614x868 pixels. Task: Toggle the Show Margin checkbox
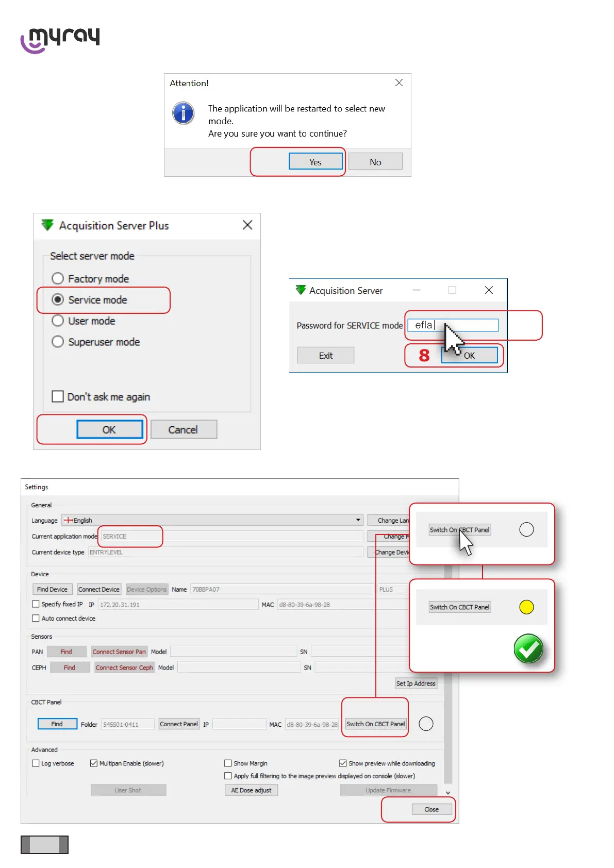click(228, 763)
